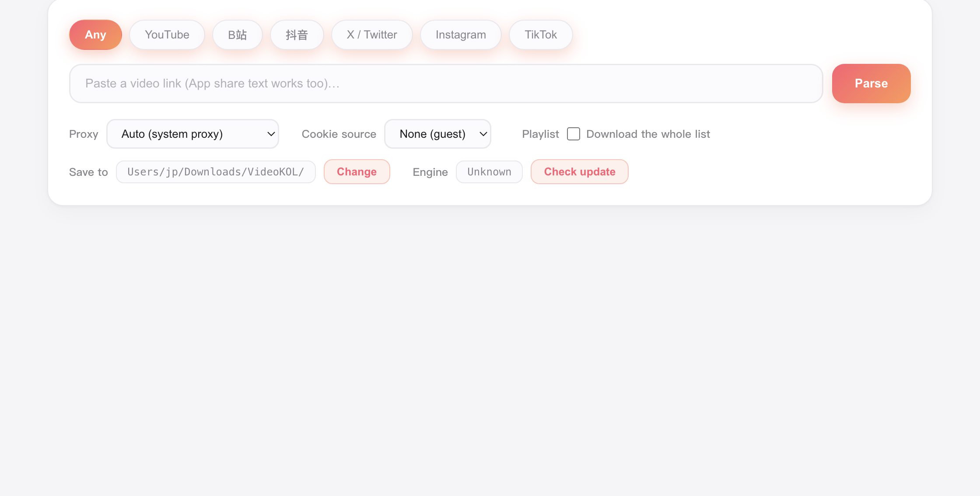
Task: Switch to the YouTube platform tab
Action: pos(167,35)
